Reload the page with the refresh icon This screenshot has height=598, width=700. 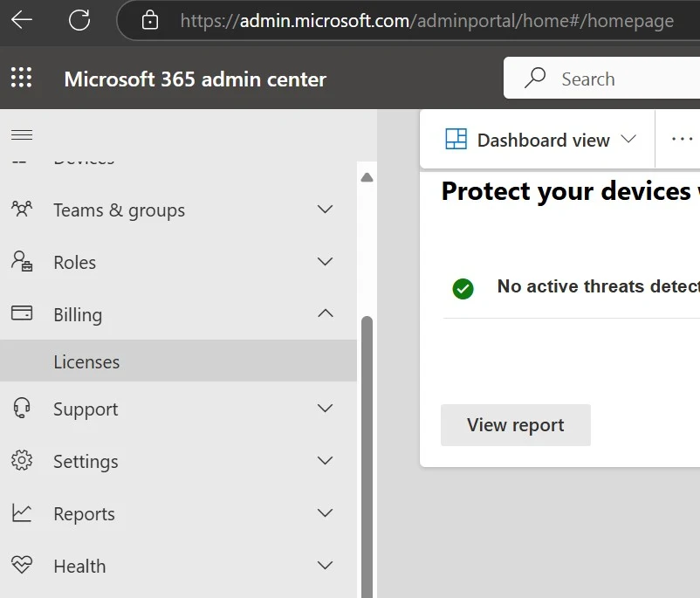pos(79,20)
